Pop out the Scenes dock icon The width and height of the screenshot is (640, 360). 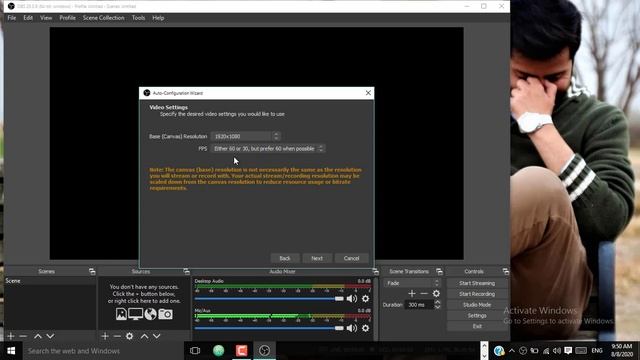pos(92,271)
